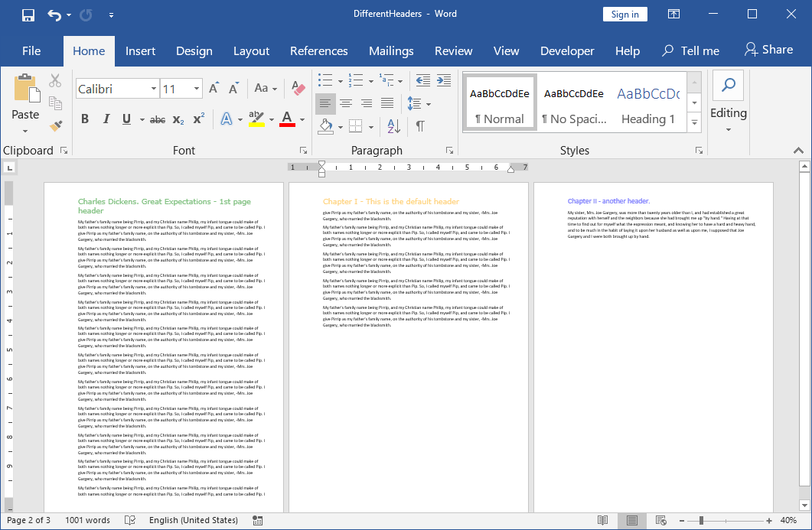Open the Sort tool
Image resolution: width=812 pixels, height=530 pixels.
coord(393,126)
